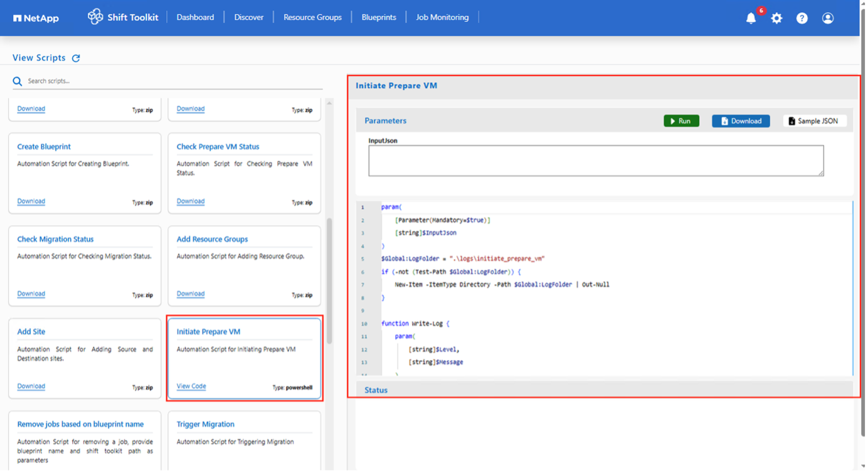Refresh the View Scripts list

pos(76,58)
